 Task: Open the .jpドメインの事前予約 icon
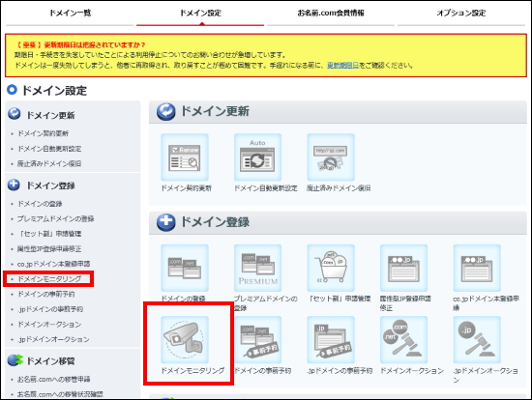331,340
